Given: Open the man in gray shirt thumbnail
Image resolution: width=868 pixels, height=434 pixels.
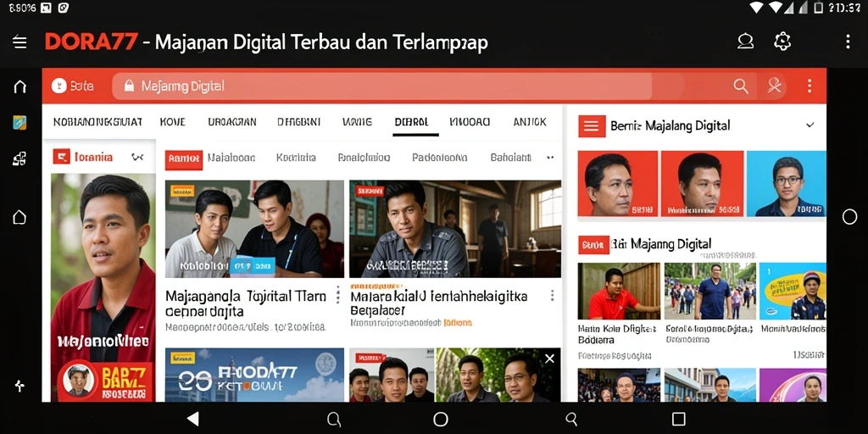Looking at the screenshot, I should pyautogui.click(x=455, y=229).
